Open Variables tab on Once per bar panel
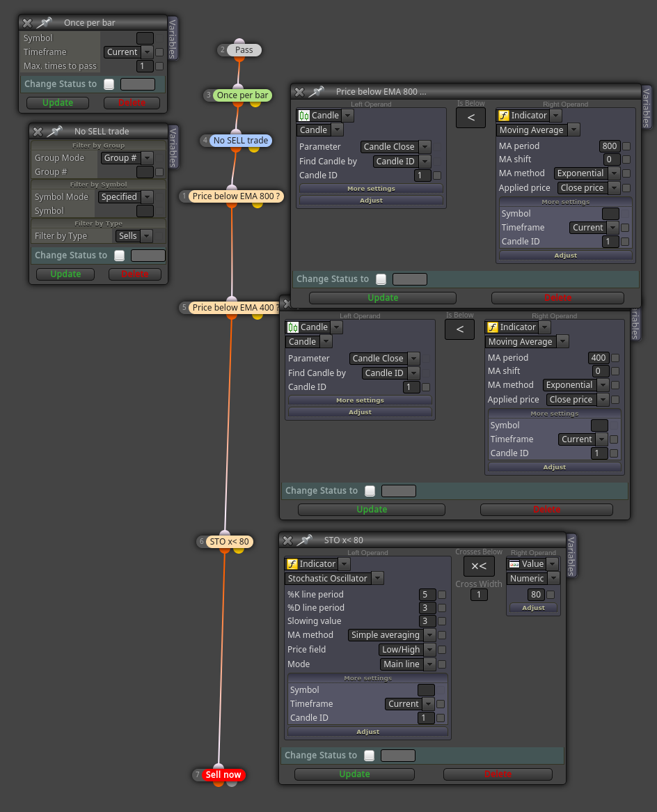The image size is (657, 812). point(173,38)
